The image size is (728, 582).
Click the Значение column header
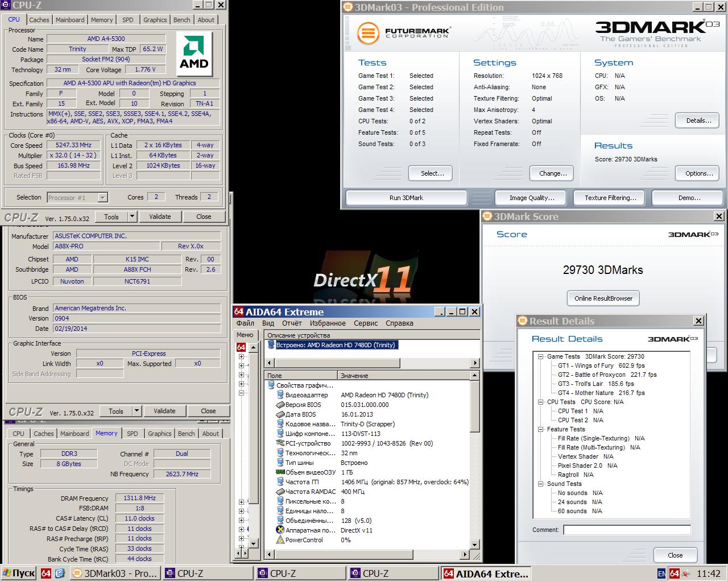click(408, 376)
